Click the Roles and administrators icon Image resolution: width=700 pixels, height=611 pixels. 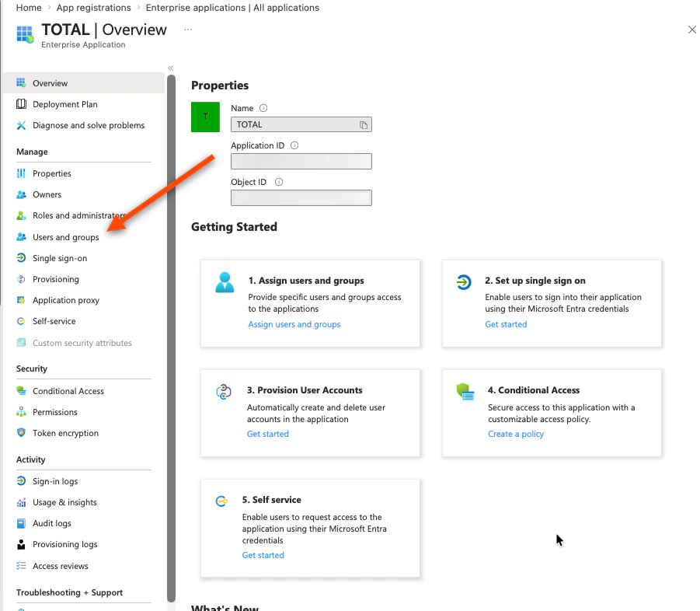click(21, 215)
